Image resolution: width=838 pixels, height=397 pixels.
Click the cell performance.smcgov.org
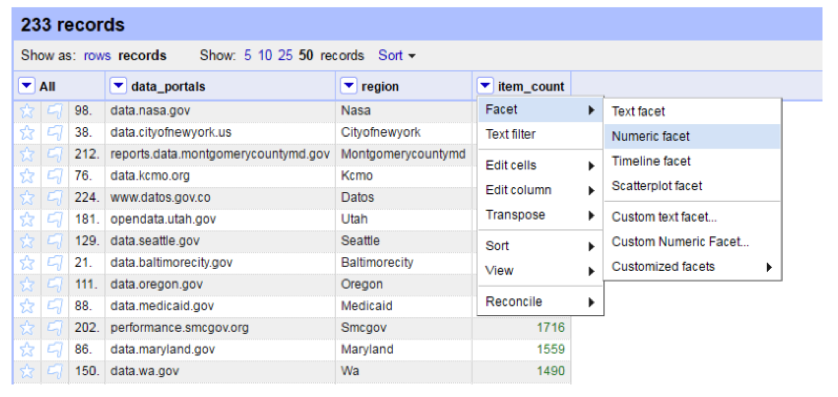coord(180,328)
